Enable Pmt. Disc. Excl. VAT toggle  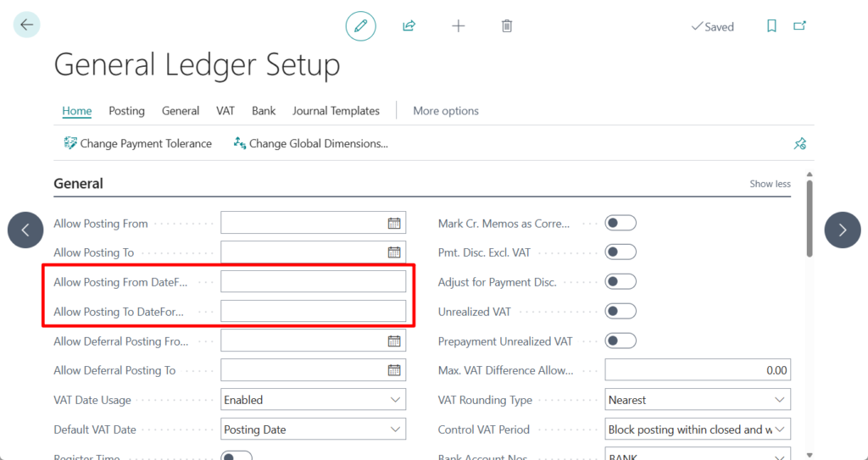[620, 252]
